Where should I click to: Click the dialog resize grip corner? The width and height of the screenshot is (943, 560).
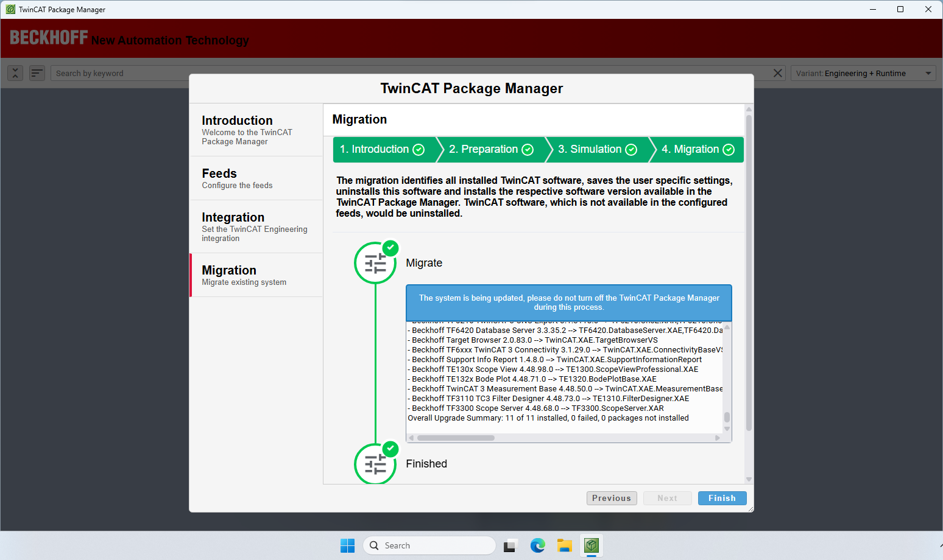pos(751,509)
